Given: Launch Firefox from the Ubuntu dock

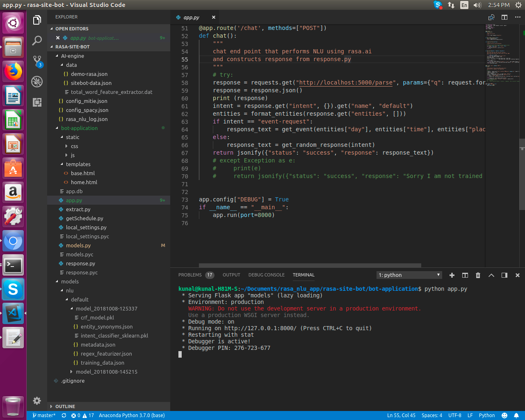Looking at the screenshot, I should (x=13, y=72).
